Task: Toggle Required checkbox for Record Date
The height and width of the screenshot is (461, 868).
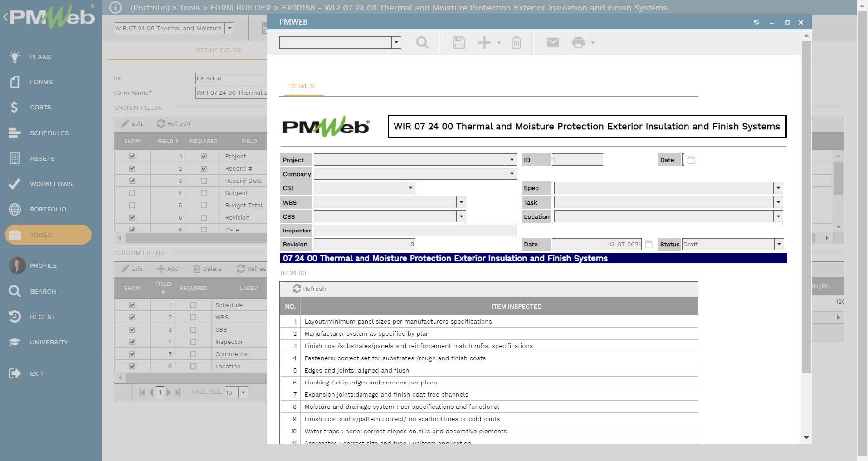Action: (x=204, y=181)
